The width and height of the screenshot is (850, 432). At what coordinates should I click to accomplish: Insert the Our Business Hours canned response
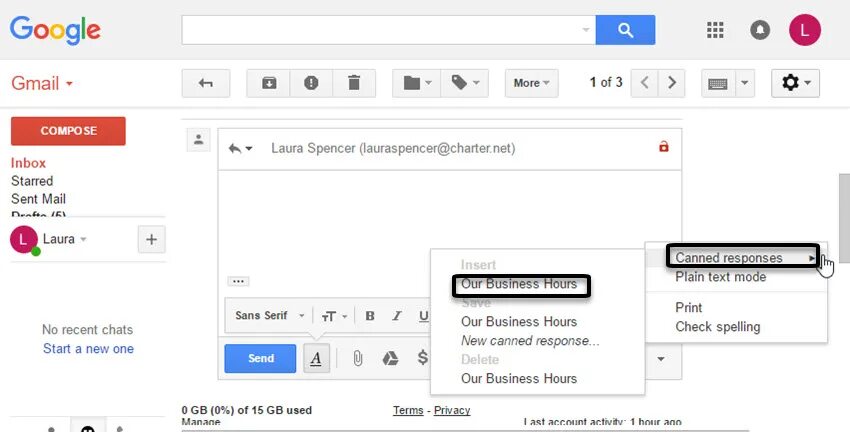click(x=521, y=285)
